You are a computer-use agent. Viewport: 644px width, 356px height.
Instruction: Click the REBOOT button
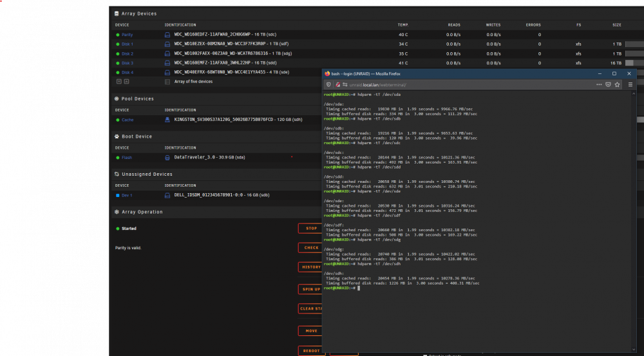coord(310,351)
